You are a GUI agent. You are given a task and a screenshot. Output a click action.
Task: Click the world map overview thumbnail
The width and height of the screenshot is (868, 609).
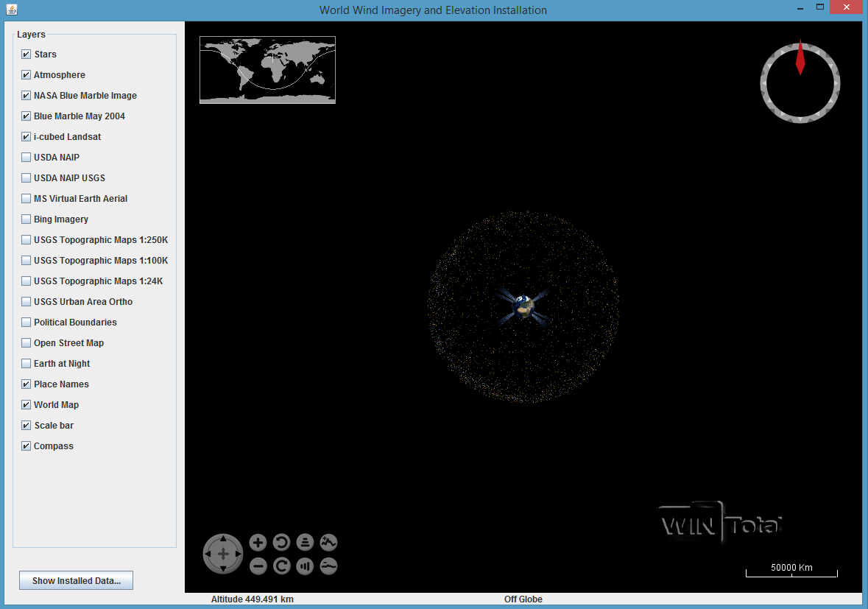coord(267,70)
